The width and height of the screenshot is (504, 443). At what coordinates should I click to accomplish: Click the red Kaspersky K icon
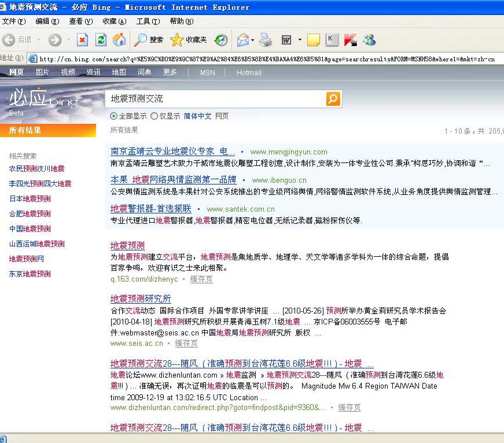pyautogui.click(x=350, y=40)
